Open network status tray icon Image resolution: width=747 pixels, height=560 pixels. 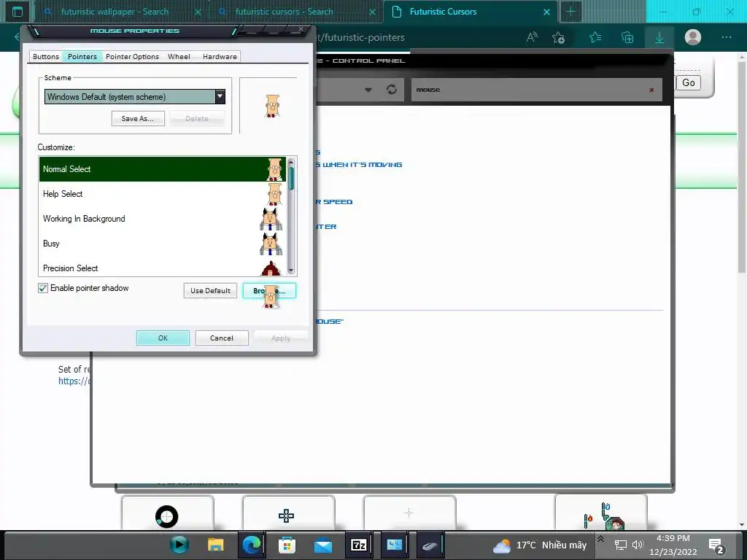620,545
